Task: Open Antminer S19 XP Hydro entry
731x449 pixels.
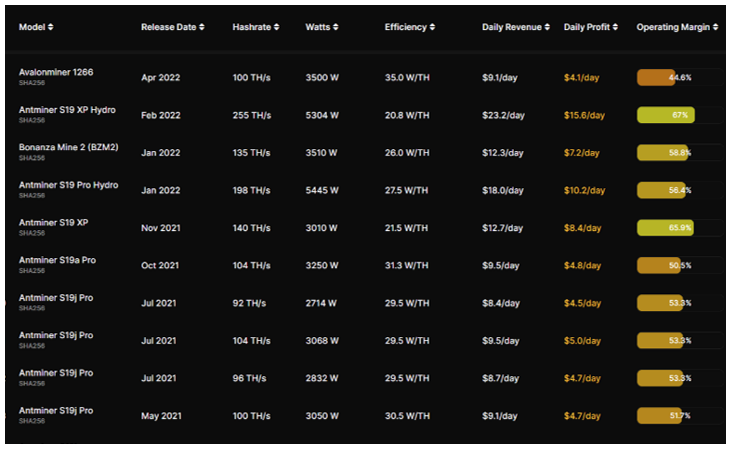Action: point(67,110)
